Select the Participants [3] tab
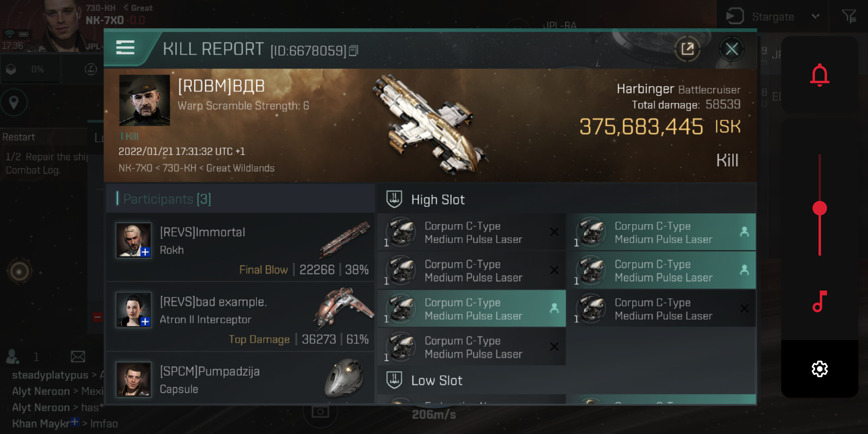Viewport: 868px width, 434px height. pyautogui.click(x=167, y=199)
